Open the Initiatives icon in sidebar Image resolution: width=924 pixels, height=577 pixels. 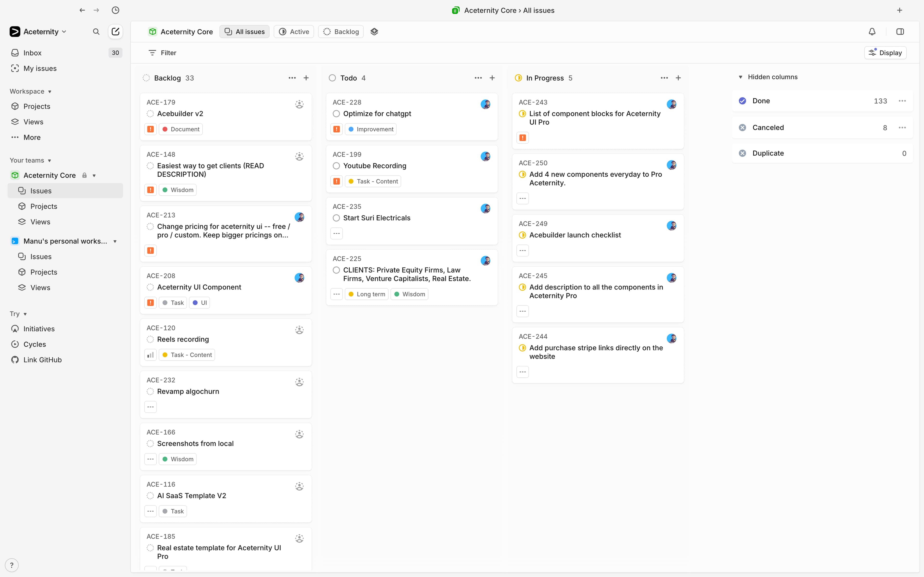coord(15,329)
